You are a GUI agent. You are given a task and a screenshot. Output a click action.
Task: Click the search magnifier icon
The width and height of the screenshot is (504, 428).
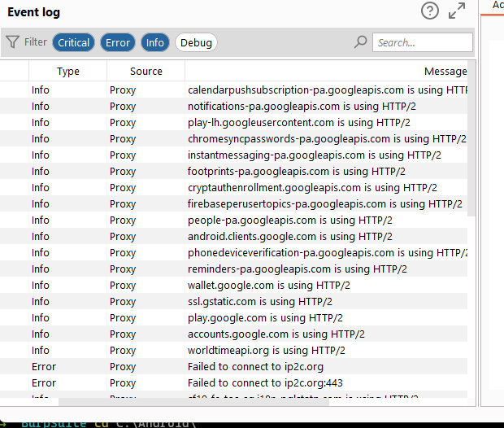tap(361, 42)
